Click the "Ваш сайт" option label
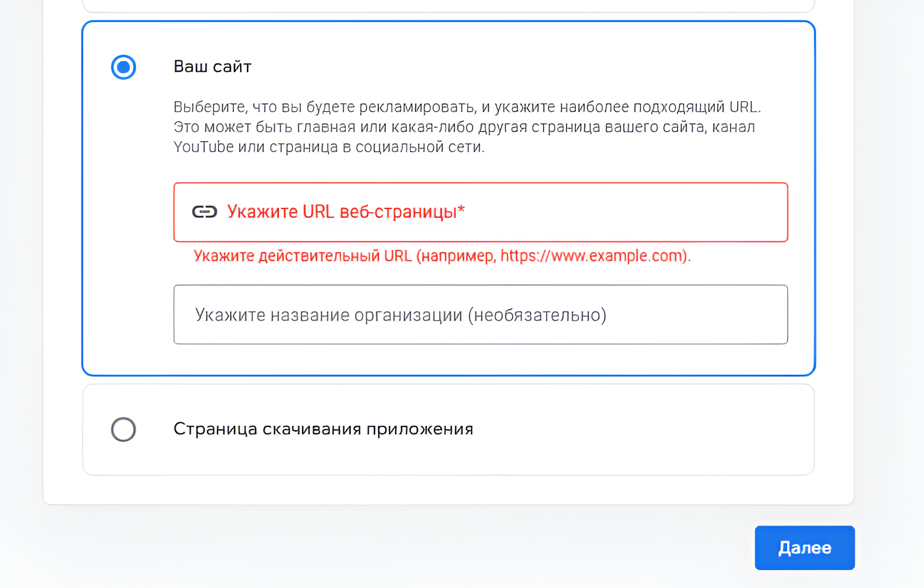This screenshot has height=588, width=924. pos(212,67)
